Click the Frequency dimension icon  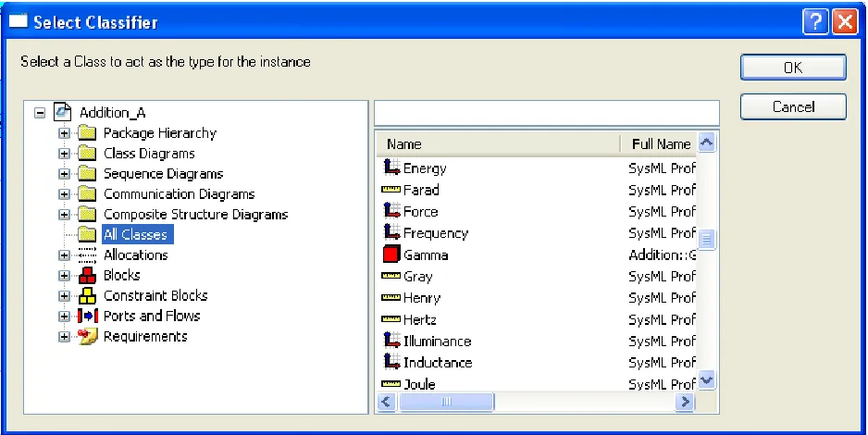pos(391,232)
